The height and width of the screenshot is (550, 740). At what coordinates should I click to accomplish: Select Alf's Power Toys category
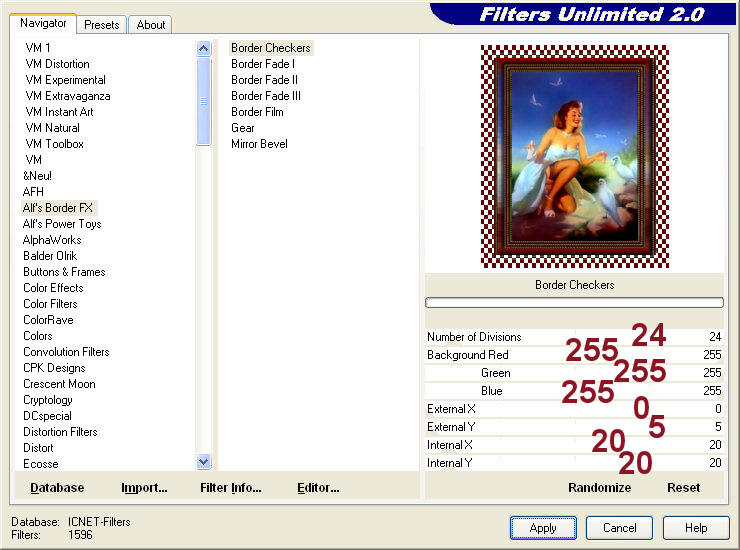62,224
